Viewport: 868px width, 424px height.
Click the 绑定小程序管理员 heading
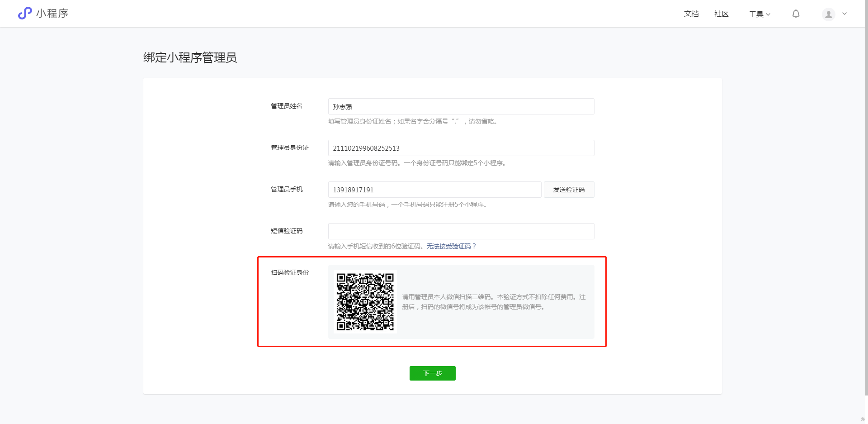[x=190, y=57]
